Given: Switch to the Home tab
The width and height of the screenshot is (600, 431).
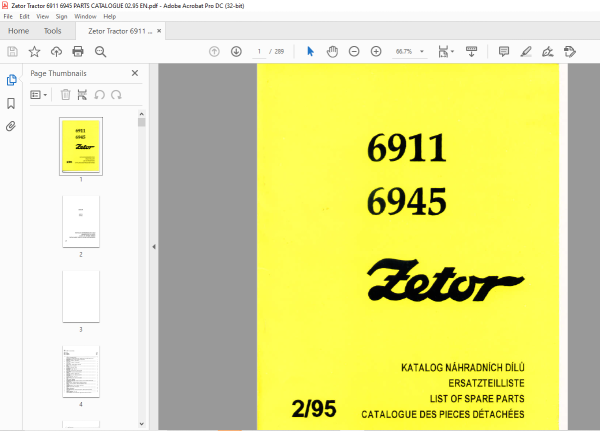Looking at the screenshot, I should 18,31.
